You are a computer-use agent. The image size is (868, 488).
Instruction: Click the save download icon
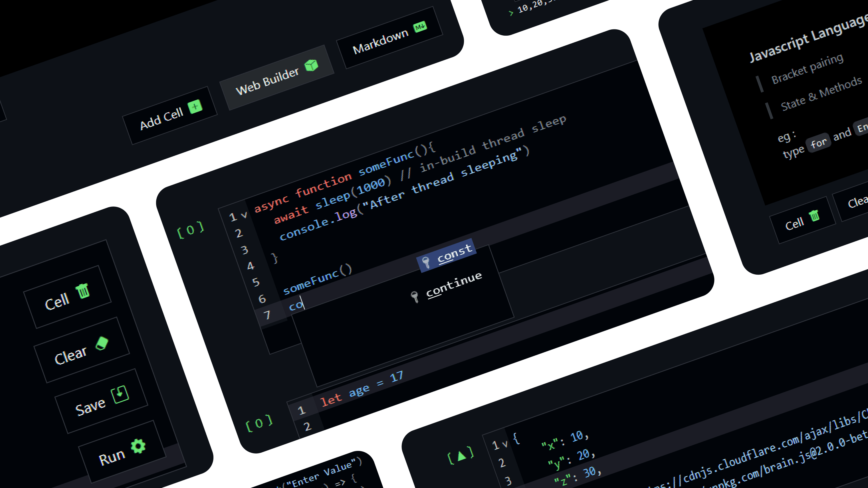(x=120, y=394)
